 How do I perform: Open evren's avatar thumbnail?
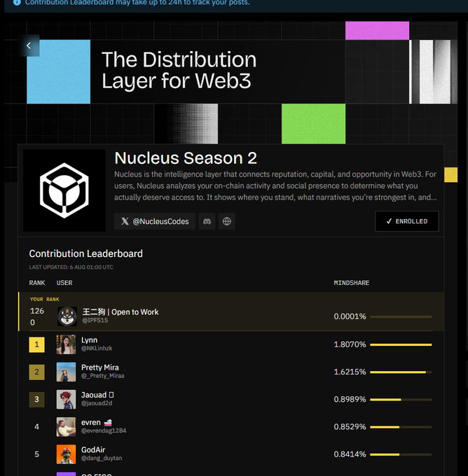67,427
